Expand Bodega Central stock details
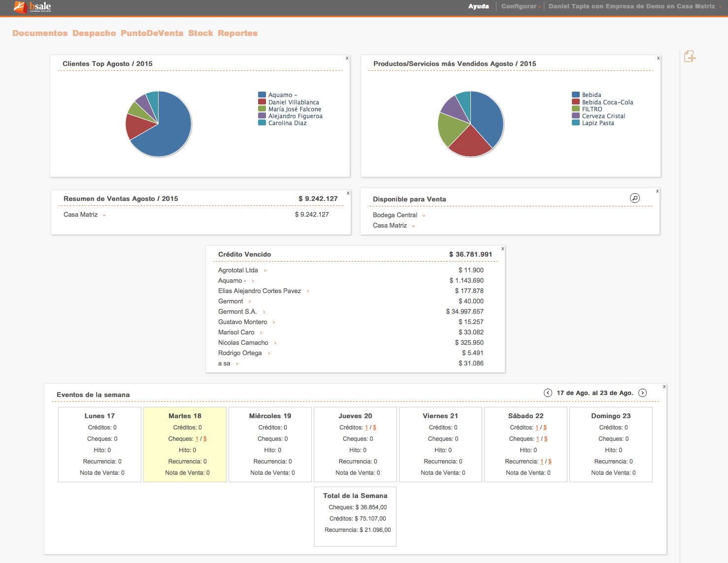Screen dimensions: 728x563 click(424, 215)
